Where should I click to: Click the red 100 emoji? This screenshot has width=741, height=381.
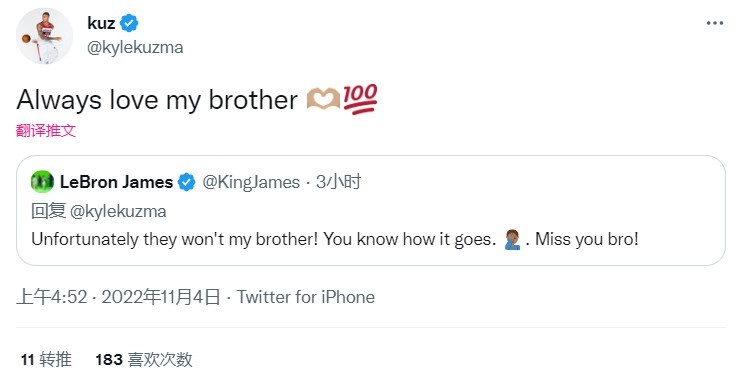point(360,99)
